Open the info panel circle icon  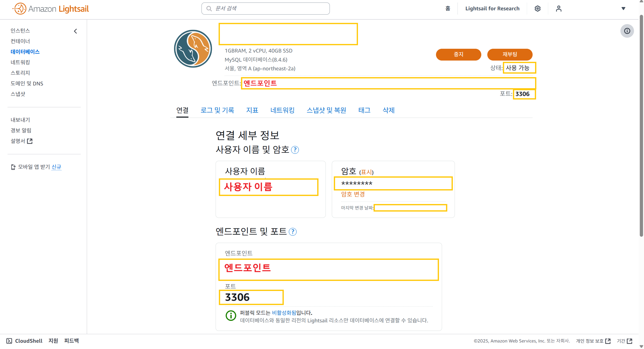point(627,31)
